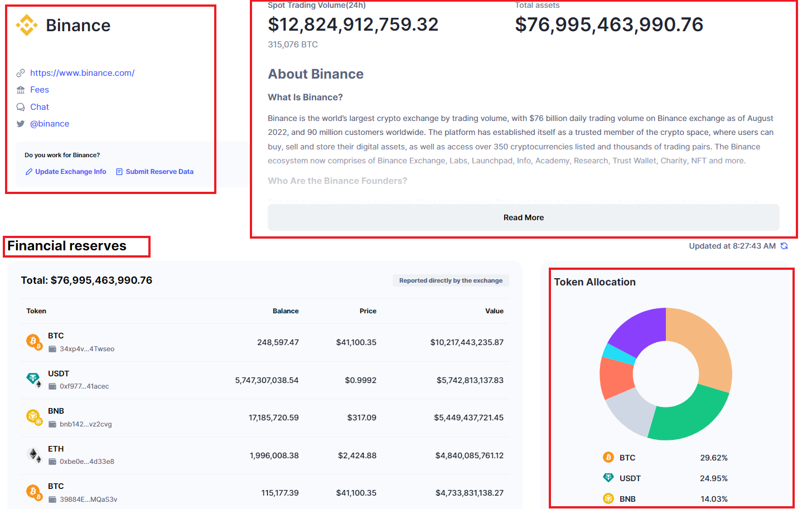Click the chain link icon beside binance.com
The image size is (812, 509).
[x=21, y=73]
